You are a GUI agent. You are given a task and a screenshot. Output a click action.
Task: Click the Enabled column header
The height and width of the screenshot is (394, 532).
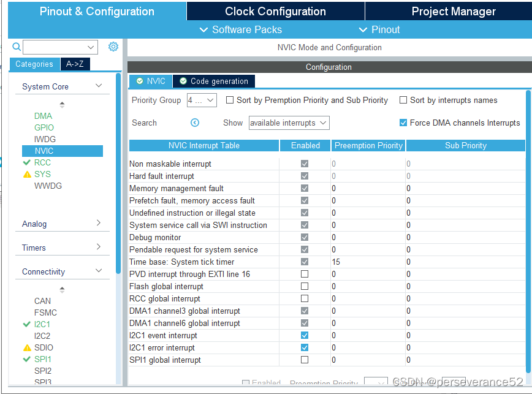(305, 145)
